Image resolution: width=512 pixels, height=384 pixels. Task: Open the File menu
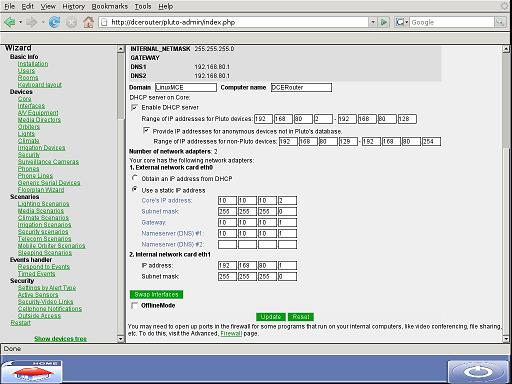(x=9, y=6)
